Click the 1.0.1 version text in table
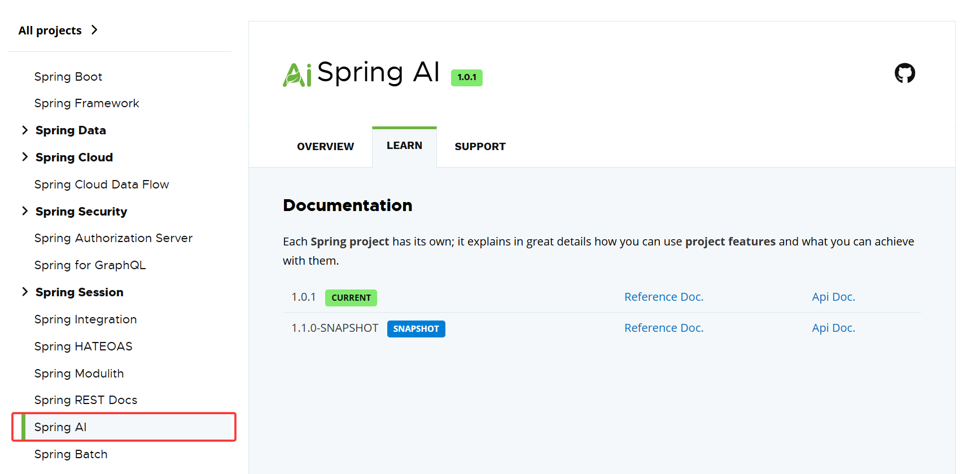The image size is (980, 474). click(x=304, y=297)
